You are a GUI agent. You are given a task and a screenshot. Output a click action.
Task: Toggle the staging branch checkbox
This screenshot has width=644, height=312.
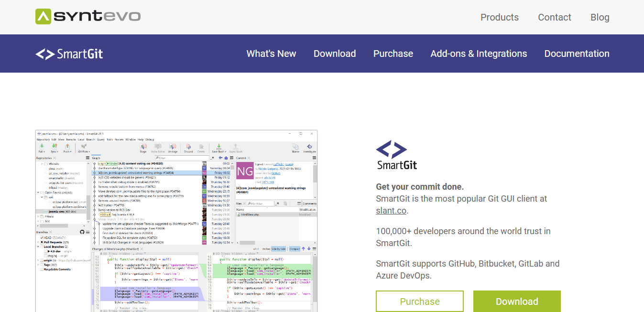click(45, 256)
